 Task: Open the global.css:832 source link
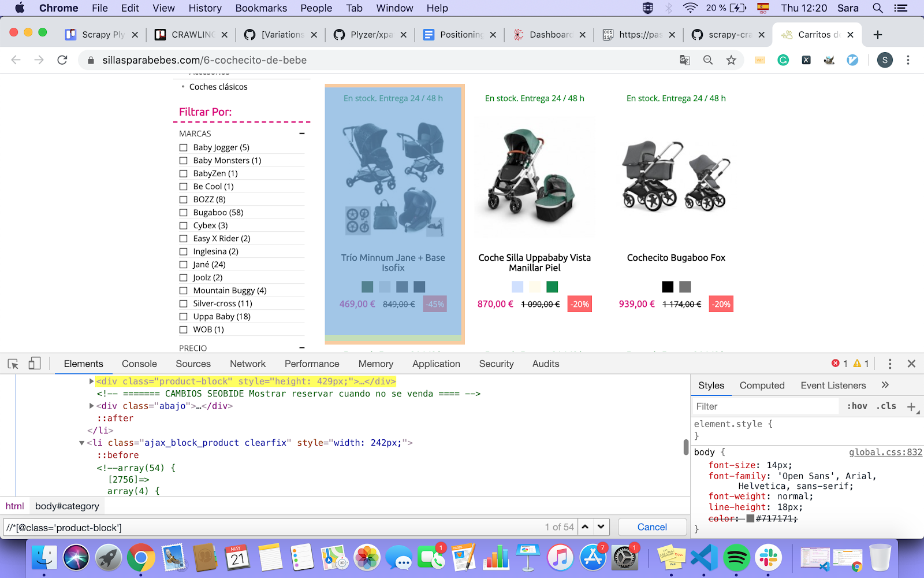click(x=885, y=452)
